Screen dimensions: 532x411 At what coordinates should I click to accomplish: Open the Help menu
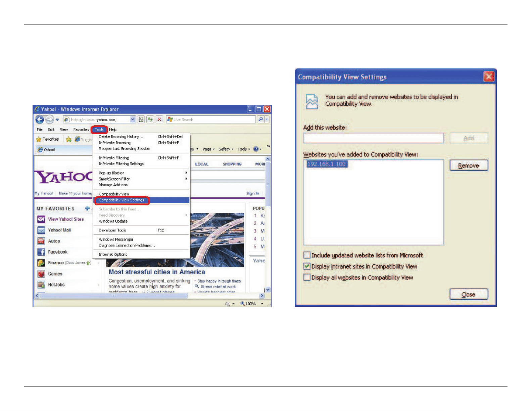[x=113, y=130]
